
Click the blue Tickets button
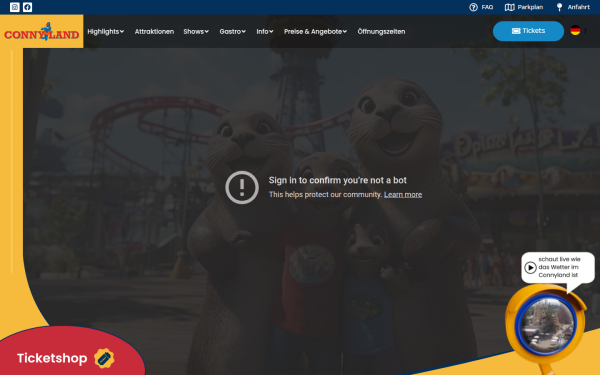(x=528, y=31)
